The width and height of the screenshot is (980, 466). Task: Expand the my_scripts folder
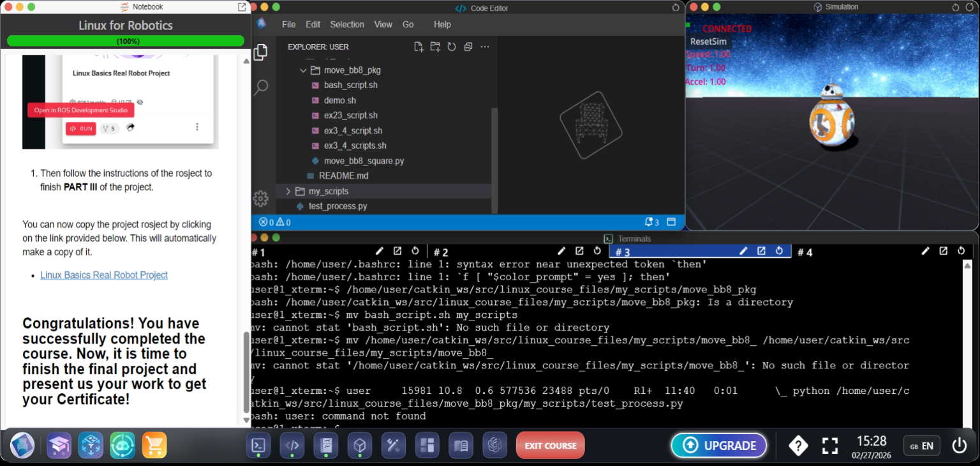288,192
